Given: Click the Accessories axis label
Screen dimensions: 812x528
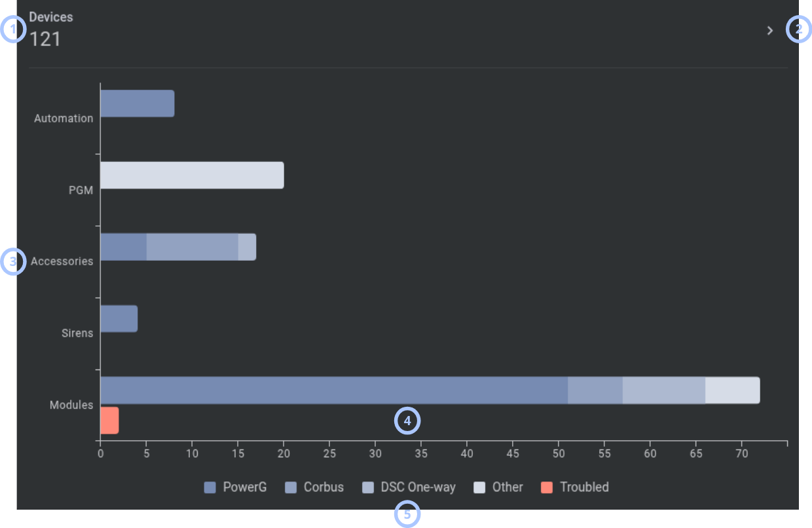Looking at the screenshot, I should point(62,261).
